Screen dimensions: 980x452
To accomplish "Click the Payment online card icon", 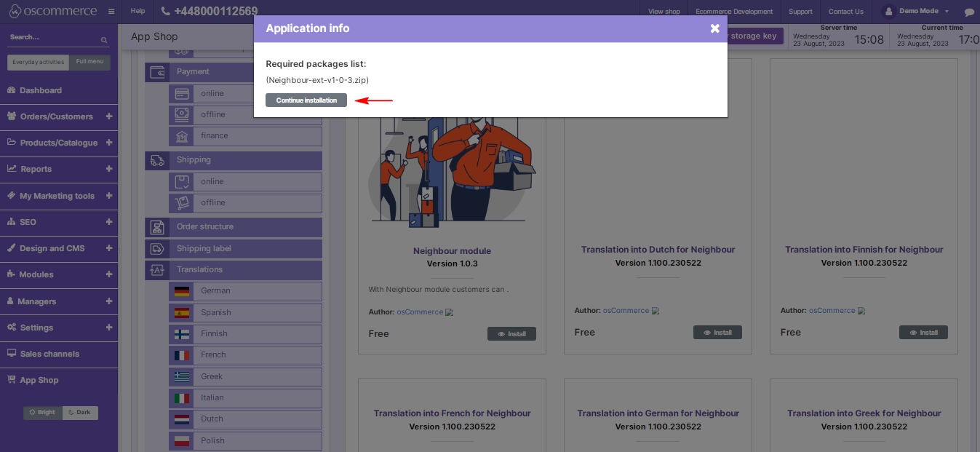I will [x=182, y=94].
